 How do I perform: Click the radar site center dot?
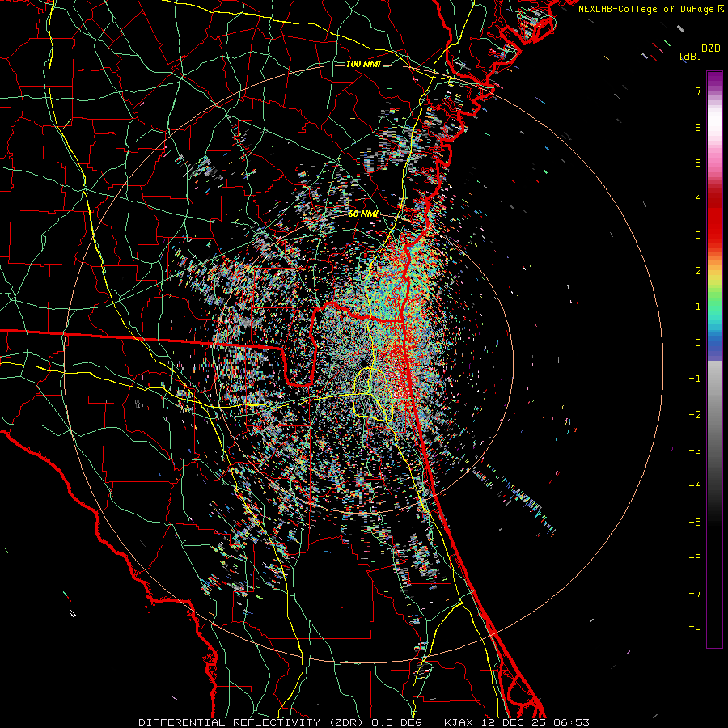(x=364, y=362)
